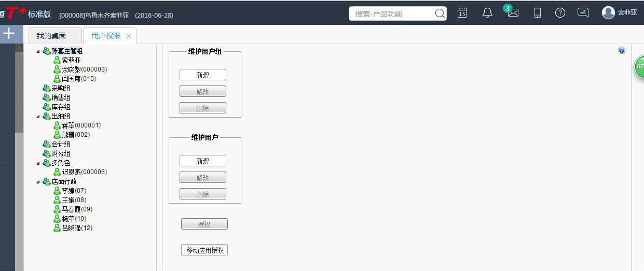
Task: Select user 马春霞(09)
Action: pos(77,209)
